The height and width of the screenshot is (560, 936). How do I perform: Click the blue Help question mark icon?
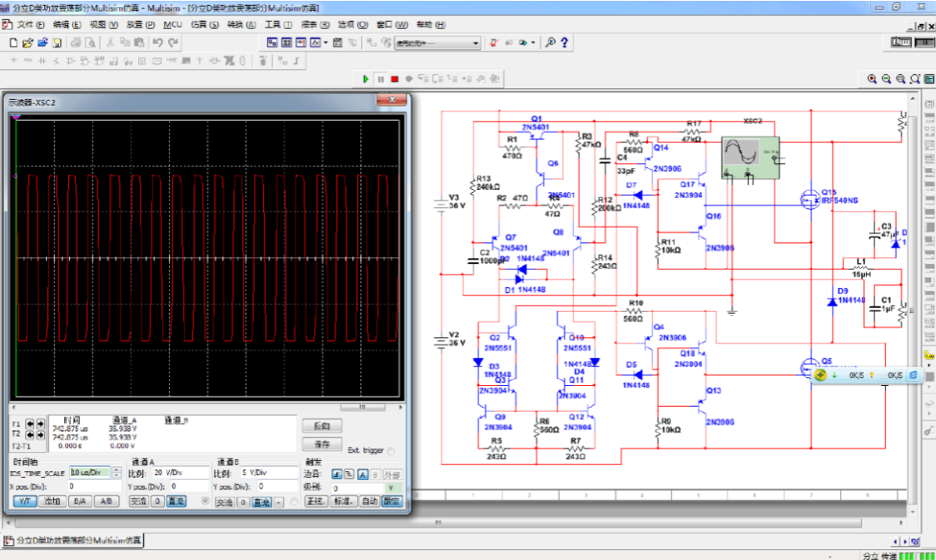point(564,42)
